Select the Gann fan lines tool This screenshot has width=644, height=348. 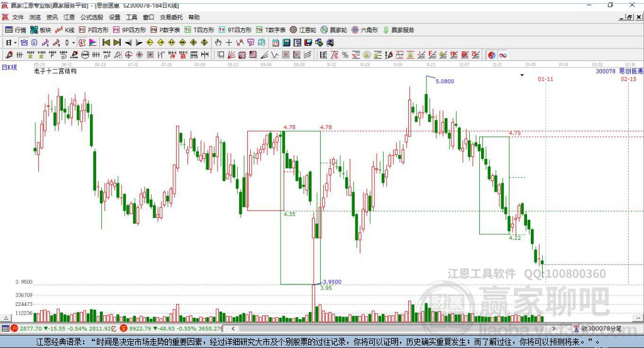coord(231,55)
